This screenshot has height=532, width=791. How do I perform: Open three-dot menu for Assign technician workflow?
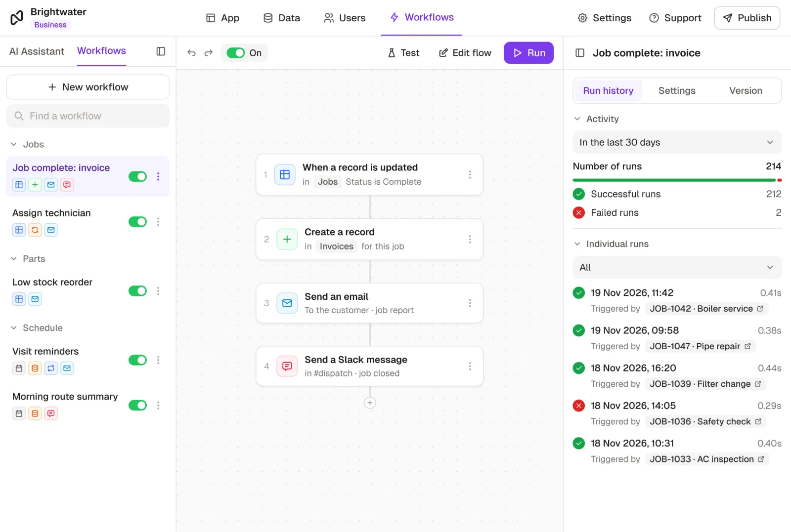coord(158,222)
